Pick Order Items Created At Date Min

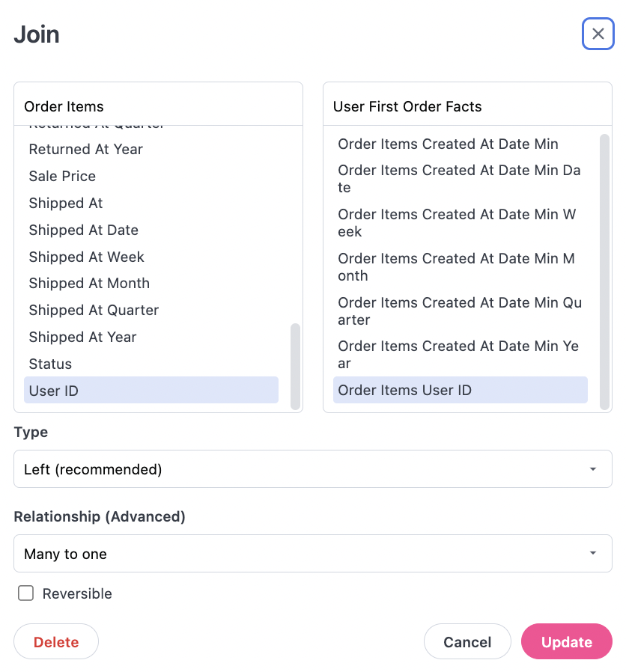448,144
